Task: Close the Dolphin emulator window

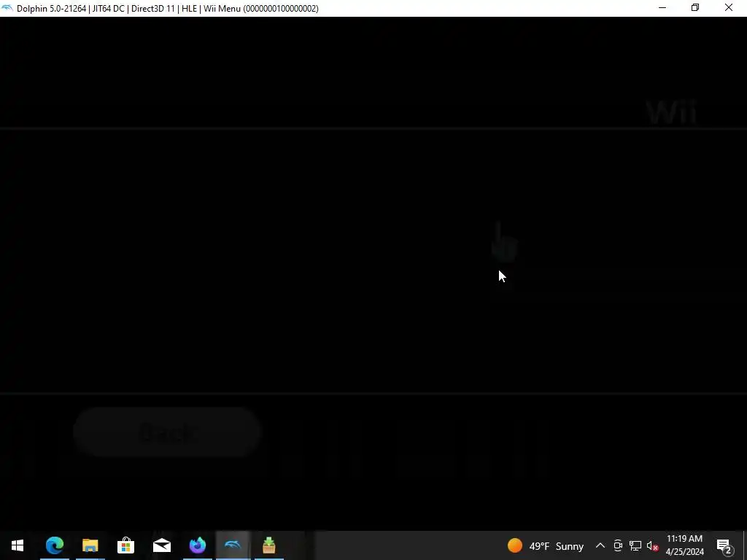Action: (x=729, y=8)
